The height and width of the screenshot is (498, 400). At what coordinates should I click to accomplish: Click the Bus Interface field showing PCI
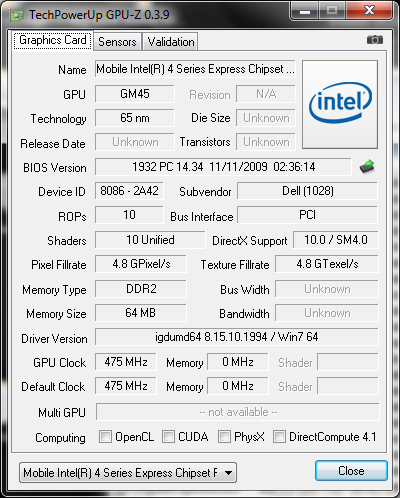307,215
